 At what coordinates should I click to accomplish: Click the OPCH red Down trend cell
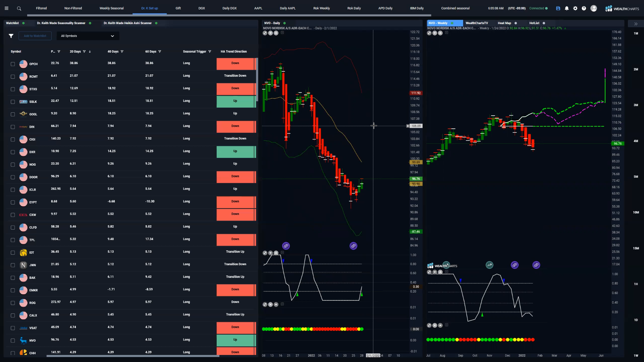(x=235, y=64)
